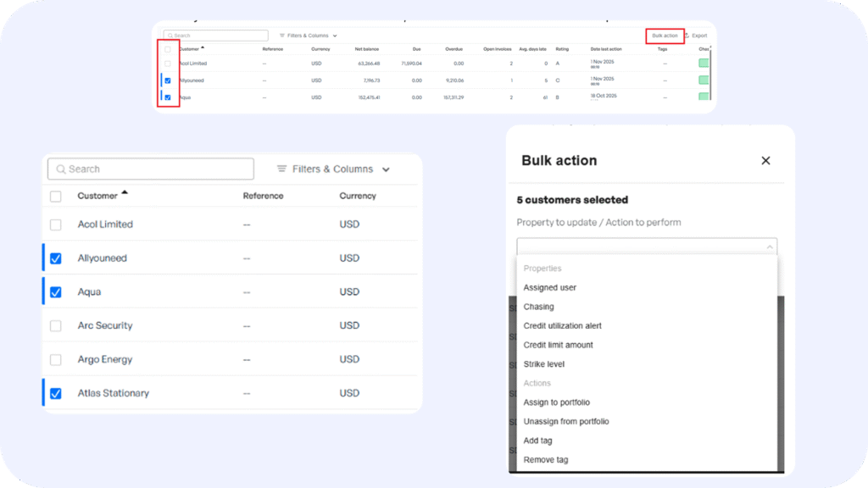Select the Add tag action
Viewport: 868px width, 488px height.
538,441
